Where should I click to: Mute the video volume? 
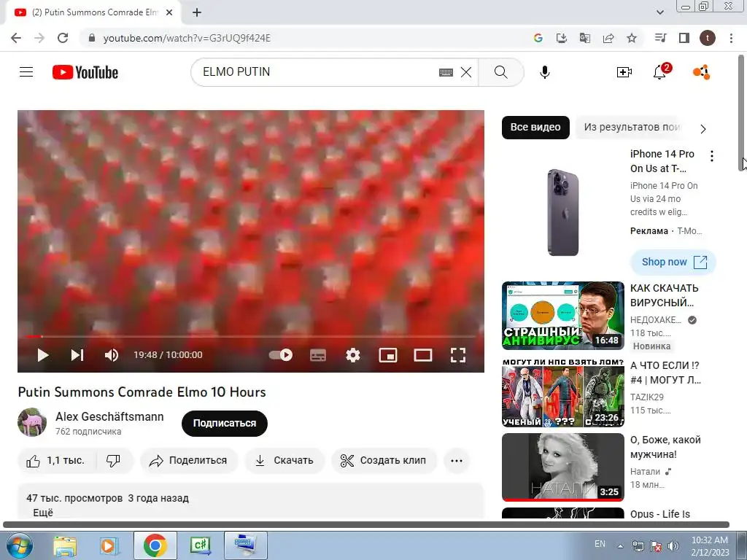pyautogui.click(x=112, y=355)
